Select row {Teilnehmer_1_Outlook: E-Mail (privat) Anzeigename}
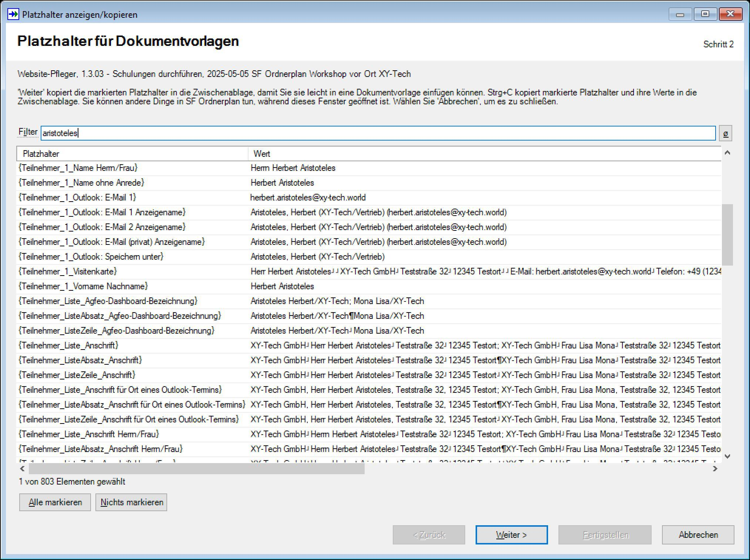 pos(369,242)
